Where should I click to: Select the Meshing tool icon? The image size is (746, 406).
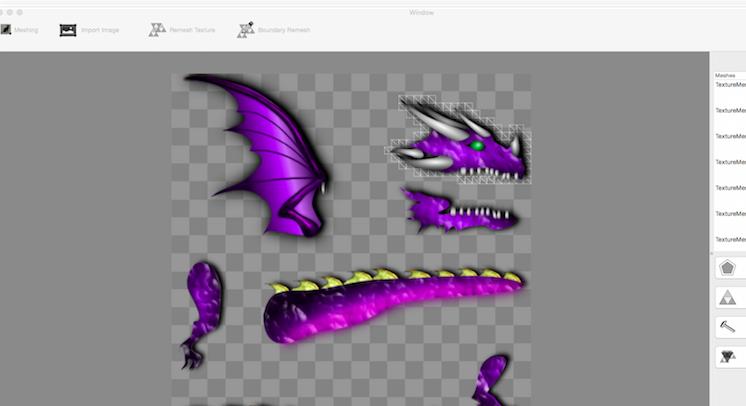[x=6, y=30]
